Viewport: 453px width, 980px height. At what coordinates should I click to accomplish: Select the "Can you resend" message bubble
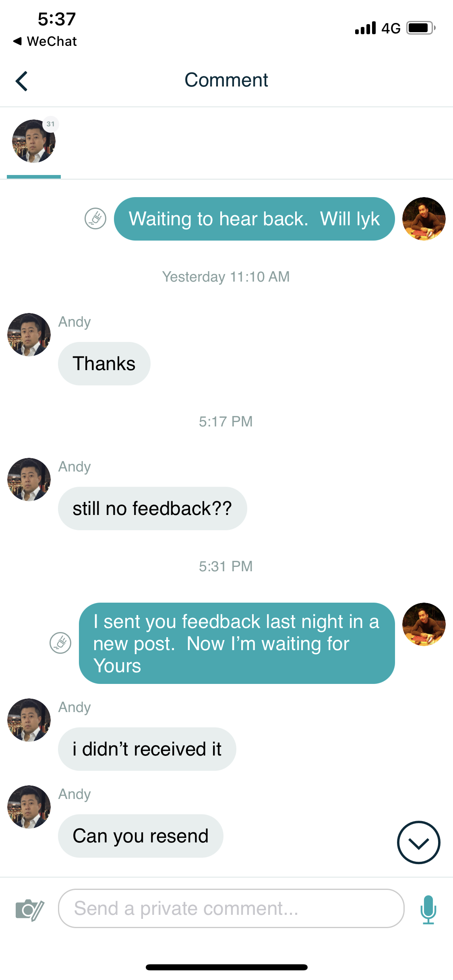point(141,836)
